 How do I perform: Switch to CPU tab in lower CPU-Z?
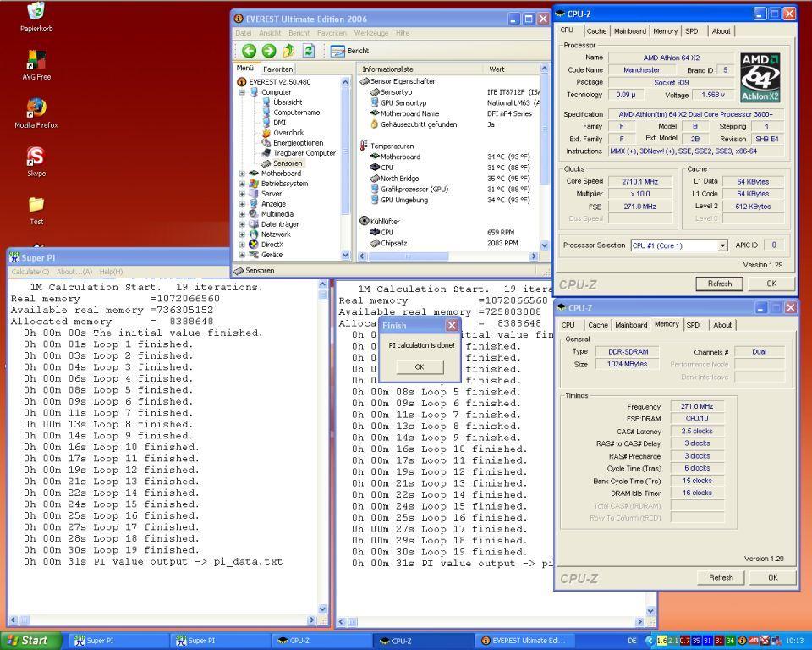568,325
